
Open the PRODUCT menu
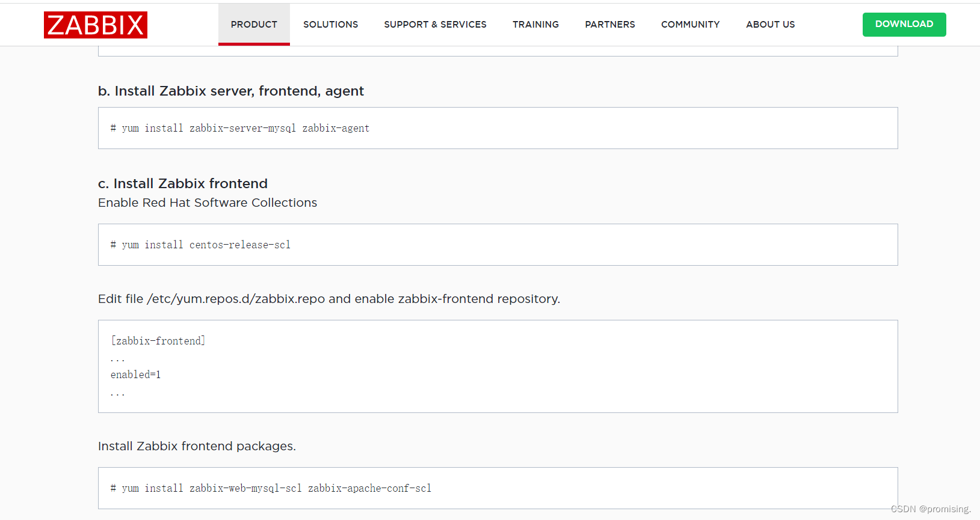[254, 25]
